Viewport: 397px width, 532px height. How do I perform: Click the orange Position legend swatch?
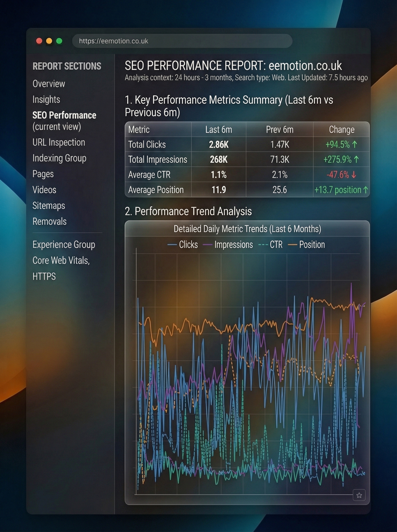click(292, 245)
